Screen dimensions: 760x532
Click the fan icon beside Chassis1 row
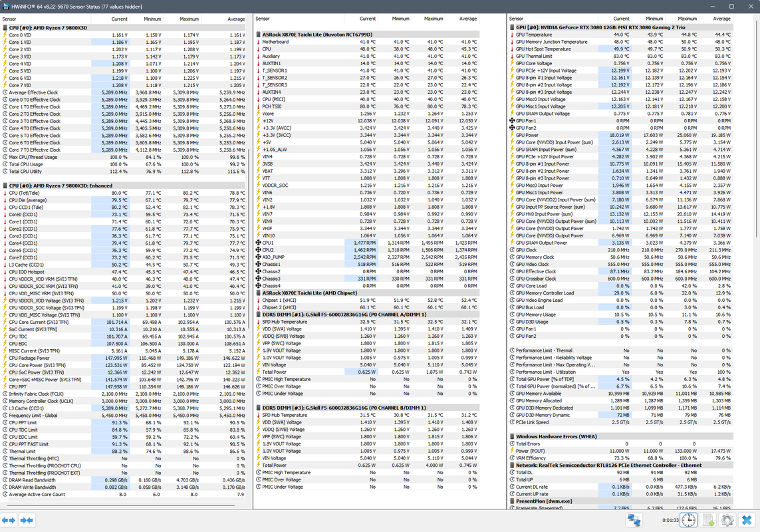259,264
